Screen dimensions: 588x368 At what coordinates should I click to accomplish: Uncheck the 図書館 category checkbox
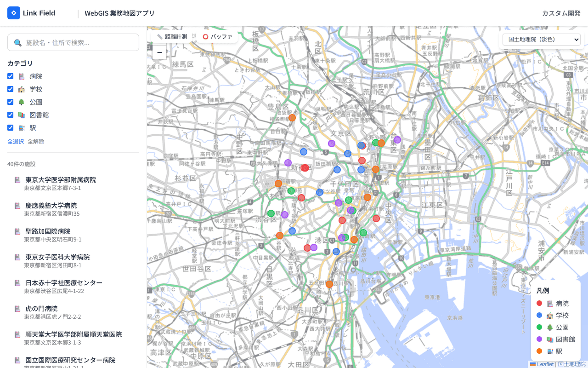point(11,115)
